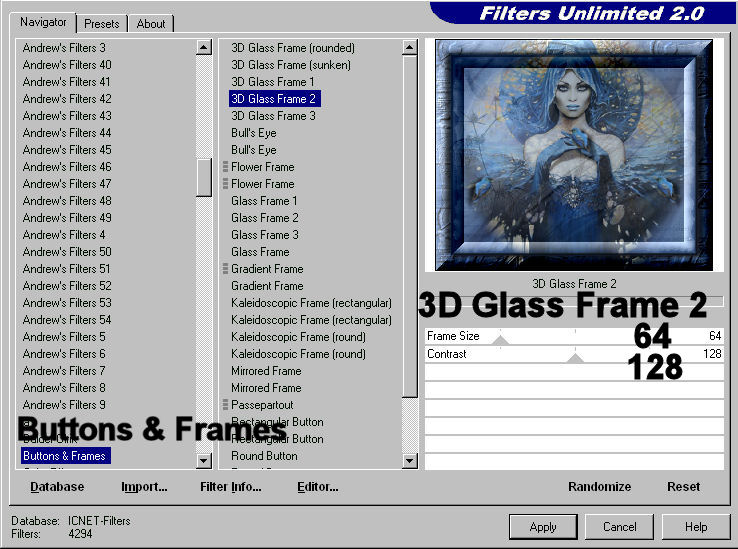This screenshot has width=738, height=549.
Task: Select Andrew's Filters 7
Action: pyautogui.click(x=64, y=371)
